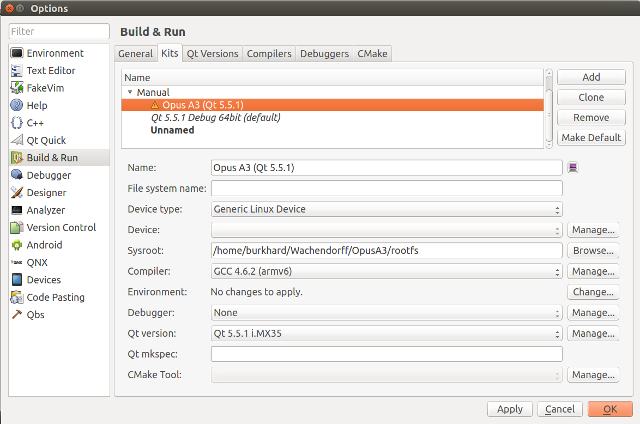Click Manage button next to Device

tap(593, 230)
